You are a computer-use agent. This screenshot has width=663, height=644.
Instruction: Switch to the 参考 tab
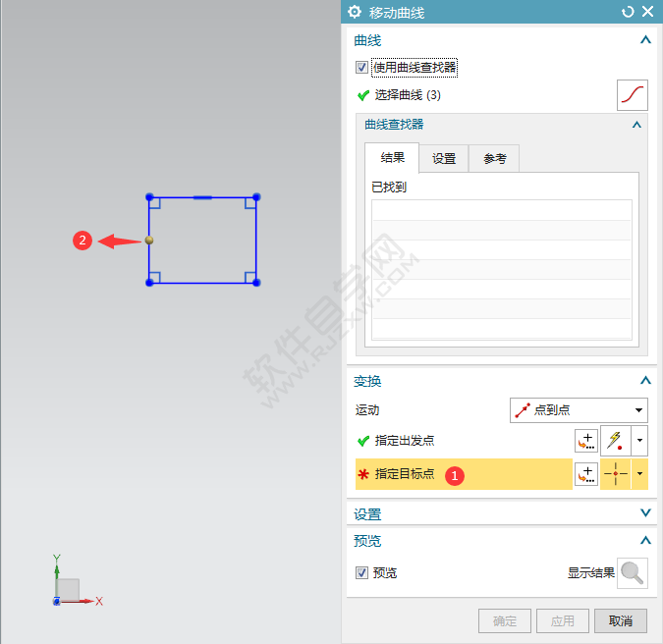(494, 158)
